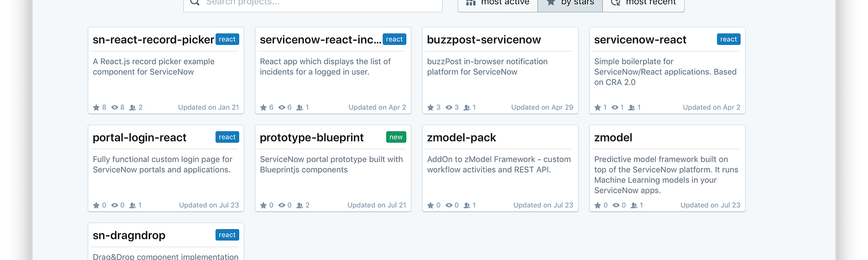
Task: Click contributors icon on buzzpost-servicenow card
Action: coord(467,107)
